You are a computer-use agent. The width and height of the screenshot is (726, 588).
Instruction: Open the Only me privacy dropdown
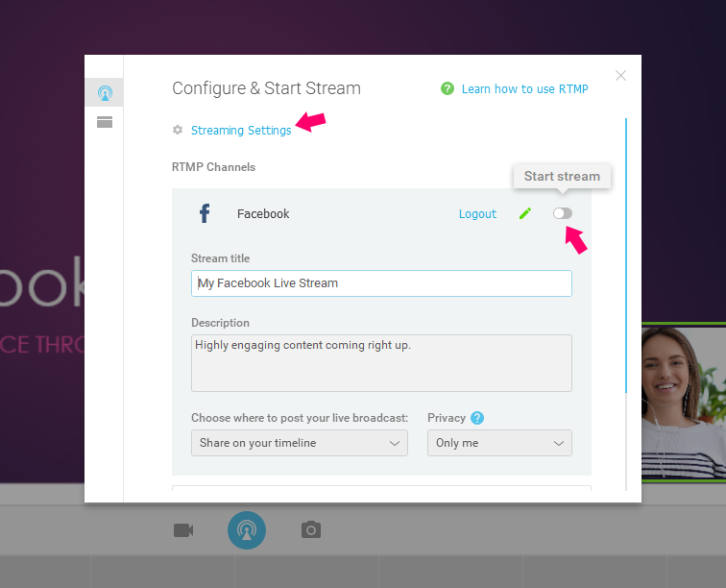[x=499, y=443]
